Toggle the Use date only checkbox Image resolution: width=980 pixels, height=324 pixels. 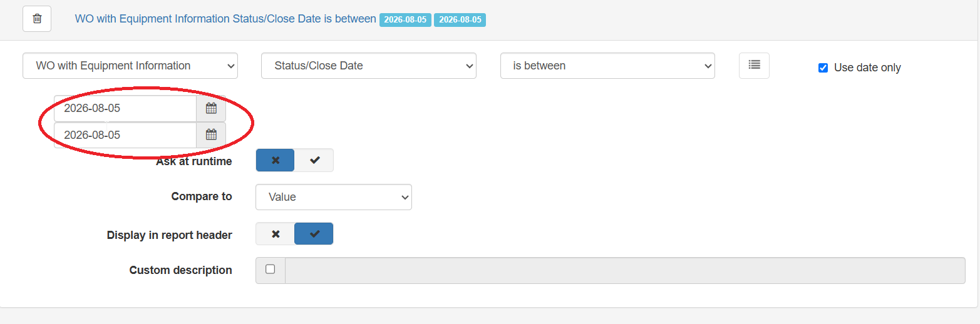pos(823,68)
